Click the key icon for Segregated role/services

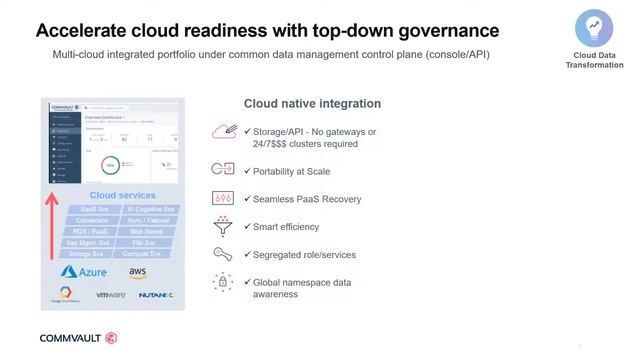click(x=222, y=254)
